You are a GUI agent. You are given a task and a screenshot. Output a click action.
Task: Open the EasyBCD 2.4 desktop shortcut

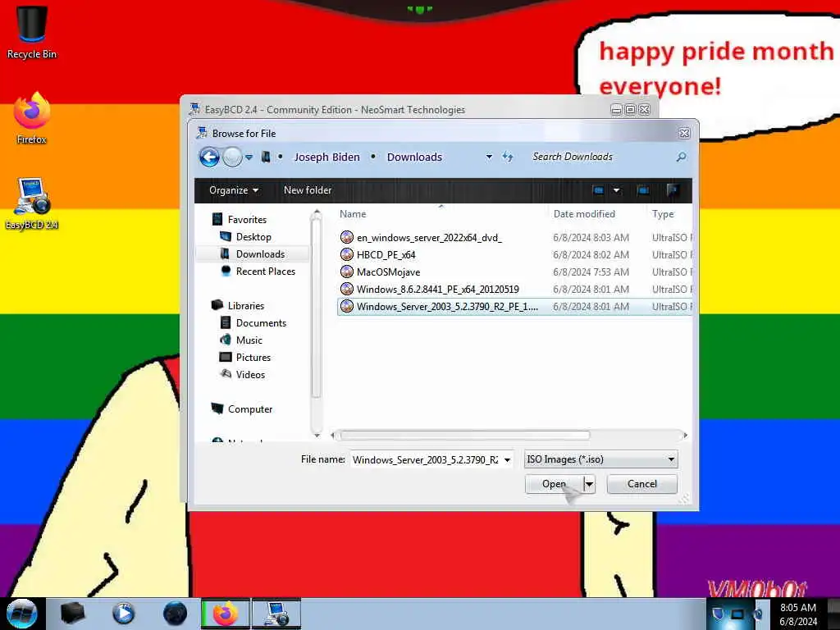pyautogui.click(x=32, y=203)
